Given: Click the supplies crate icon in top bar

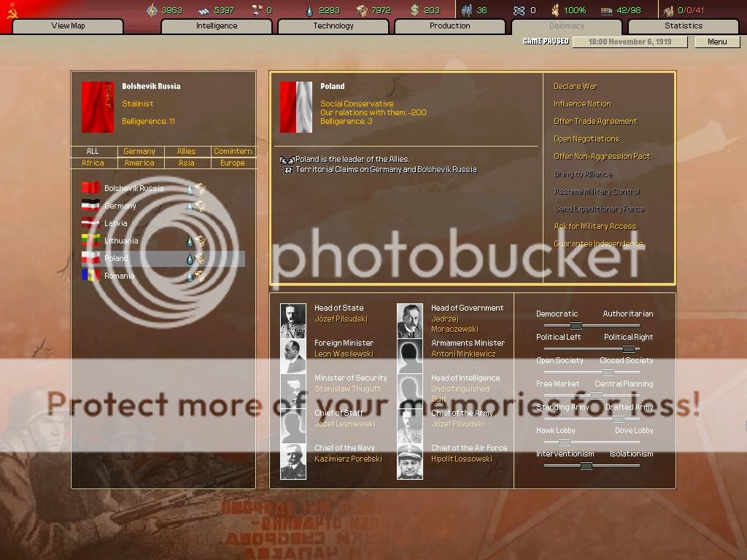Looking at the screenshot, I should click(362, 10).
